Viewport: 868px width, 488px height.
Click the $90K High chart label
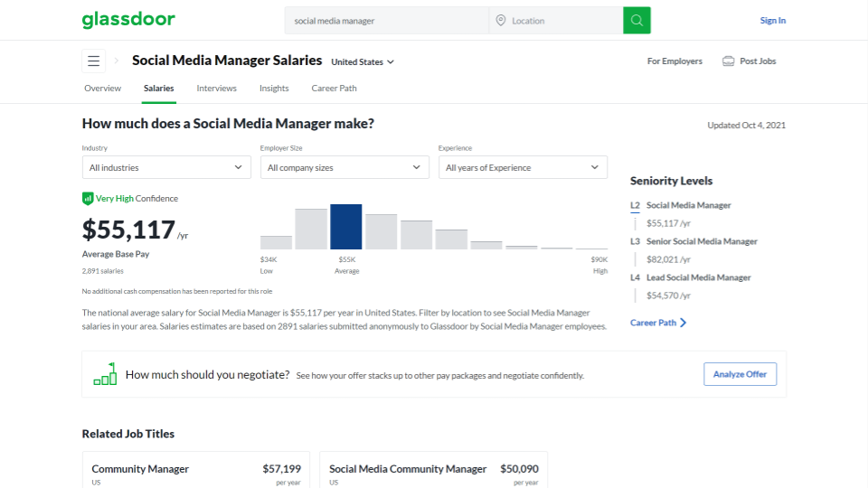[x=599, y=265]
